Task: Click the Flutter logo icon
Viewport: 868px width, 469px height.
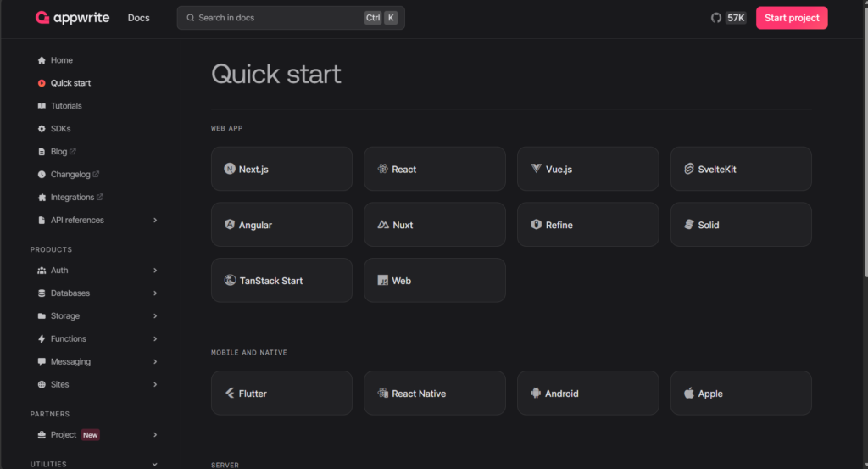Action: [x=230, y=394]
